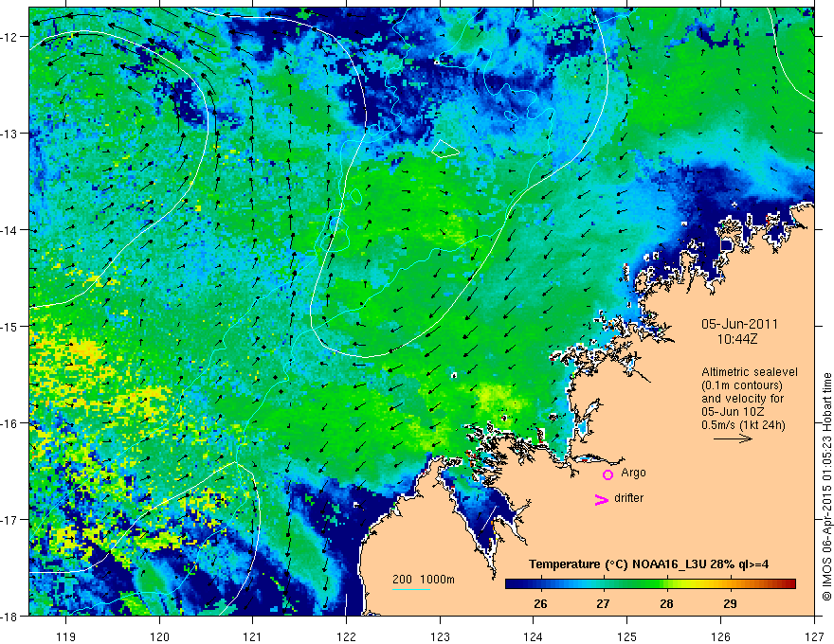
Task: Click the longitude axis label 120
Action: click(x=159, y=636)
